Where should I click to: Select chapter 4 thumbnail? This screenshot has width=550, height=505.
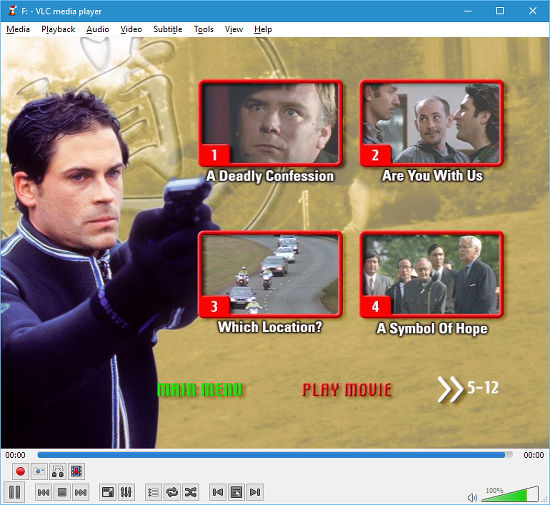click(432, 274)
